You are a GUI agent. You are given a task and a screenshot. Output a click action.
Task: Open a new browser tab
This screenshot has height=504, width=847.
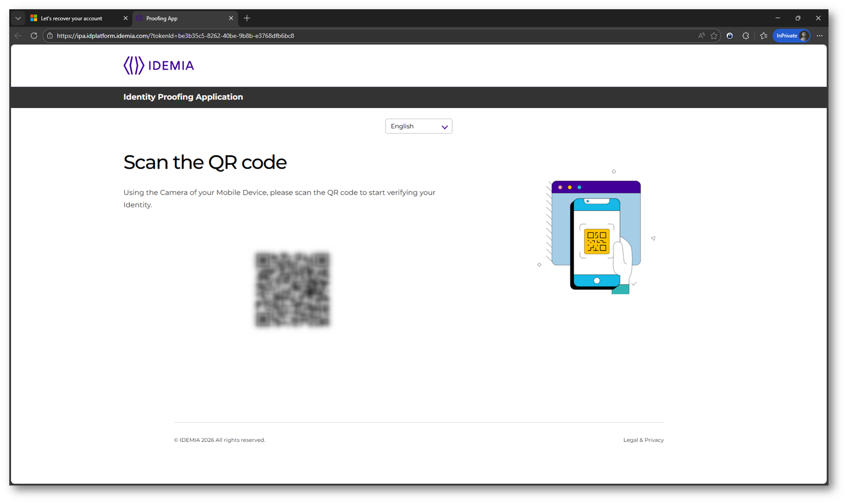[247, 18]
